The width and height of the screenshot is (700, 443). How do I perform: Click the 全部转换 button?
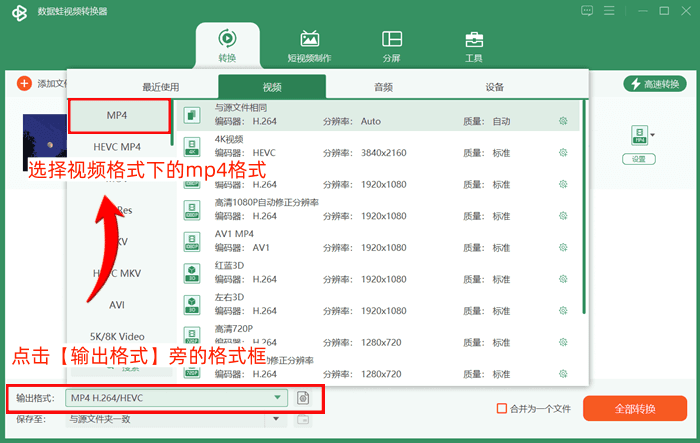tap(635, 409)
